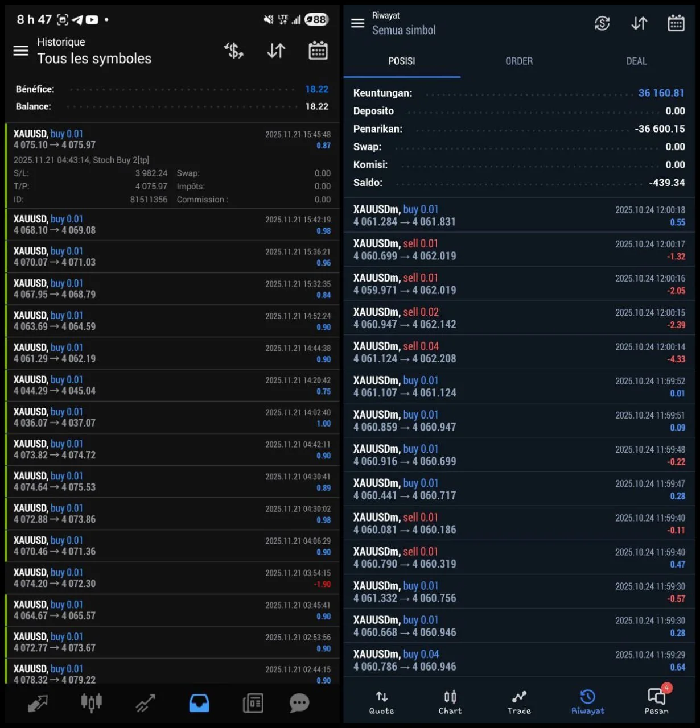Expand the XAUUSD trade with -1.90 loss
This screenshot has width=700, height=728.
coord(172,578)
